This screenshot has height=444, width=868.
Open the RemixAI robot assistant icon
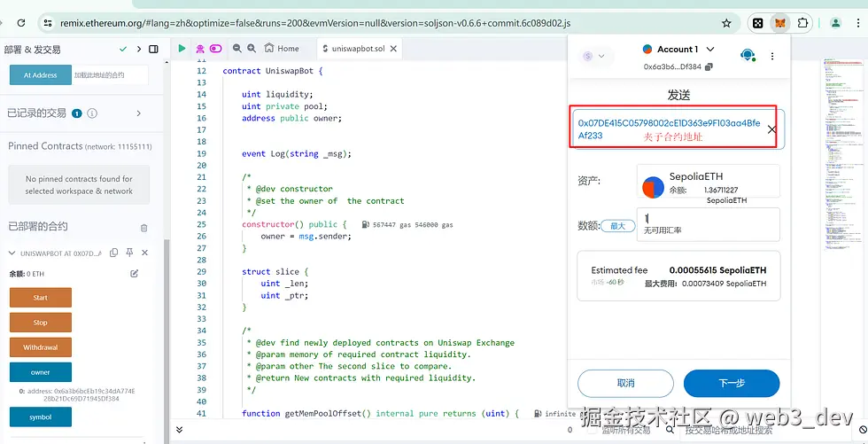point(200,49)
